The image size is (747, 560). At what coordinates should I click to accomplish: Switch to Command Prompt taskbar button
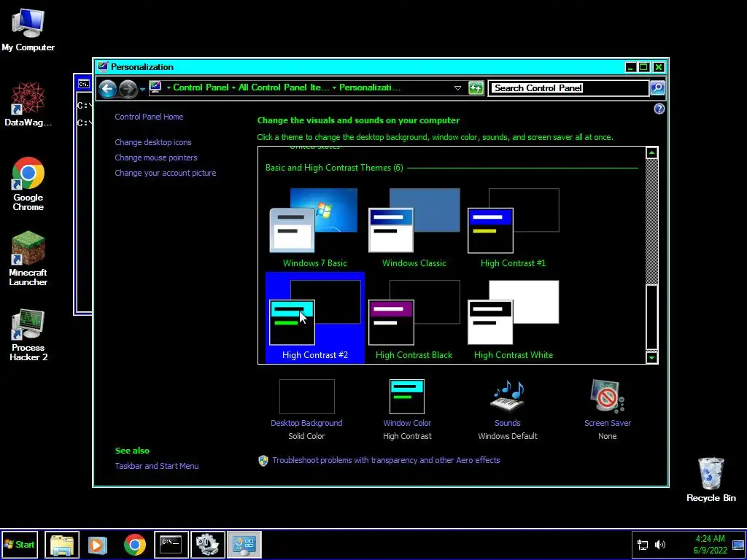coord(171,544)
